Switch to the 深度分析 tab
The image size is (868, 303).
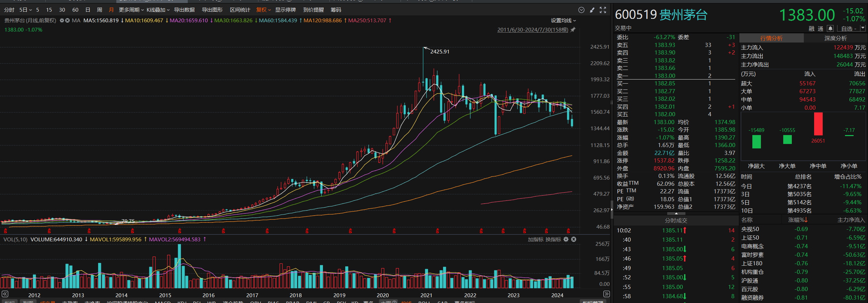tap(836, 38)
